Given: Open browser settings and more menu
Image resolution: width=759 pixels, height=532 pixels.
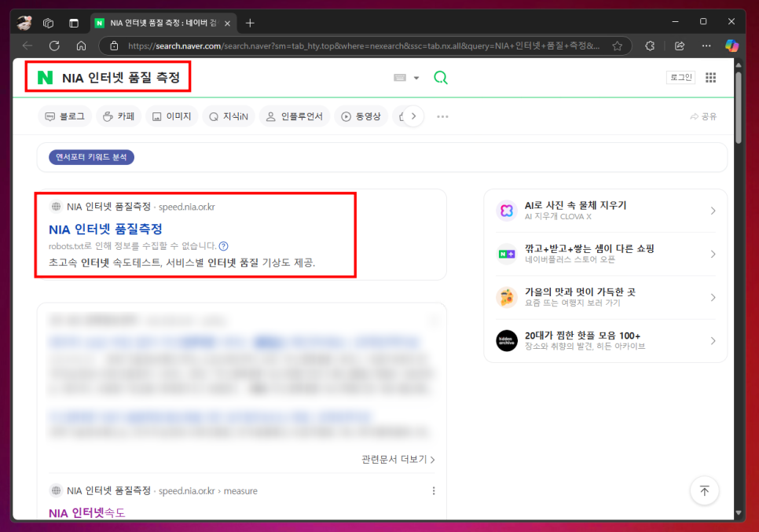Looking at the screenshot, I should tap(706, 46).
